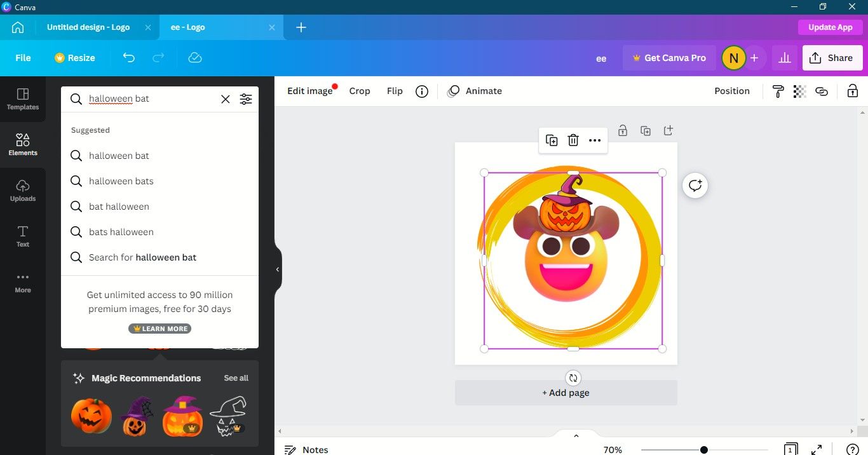Click the Undo arrow
The width and height of the screenshot is (868, 455).
(129, 58)
